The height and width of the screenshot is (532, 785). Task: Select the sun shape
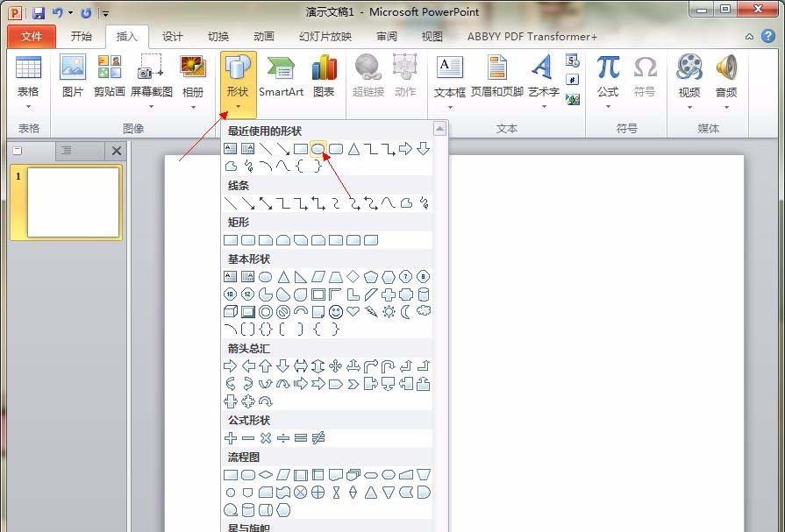[388, 312]
